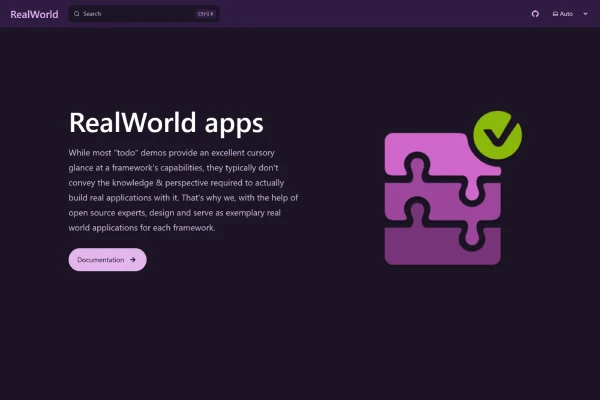Open the Documentation button
This screenshot has width=600, height=400.
click(x=107, y=260)
